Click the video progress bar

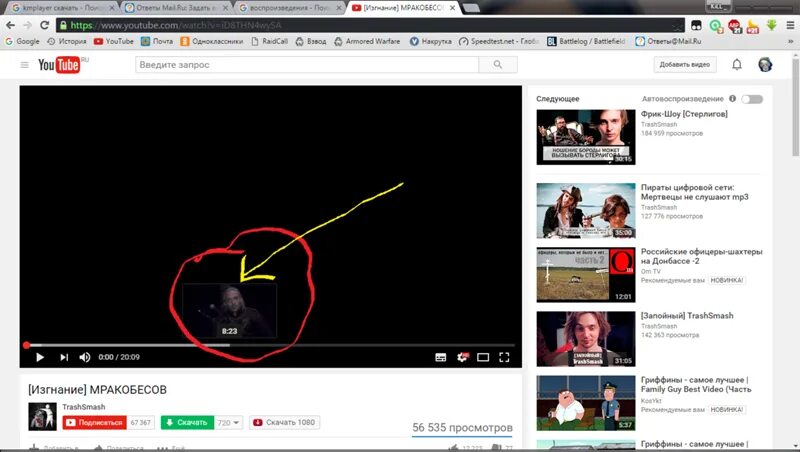click(x=270, y=345)
